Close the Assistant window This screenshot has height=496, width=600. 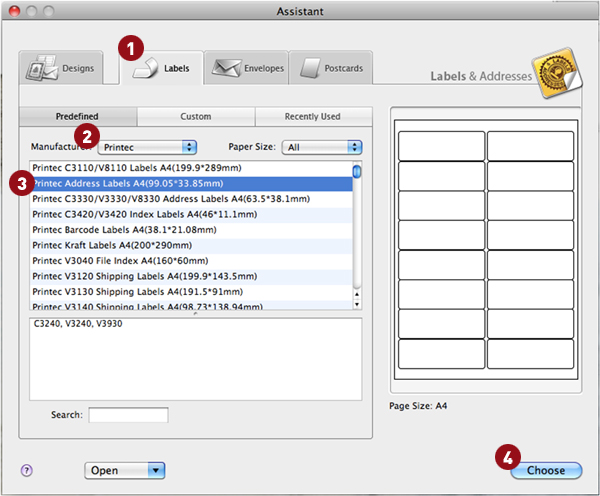[14, 11]
